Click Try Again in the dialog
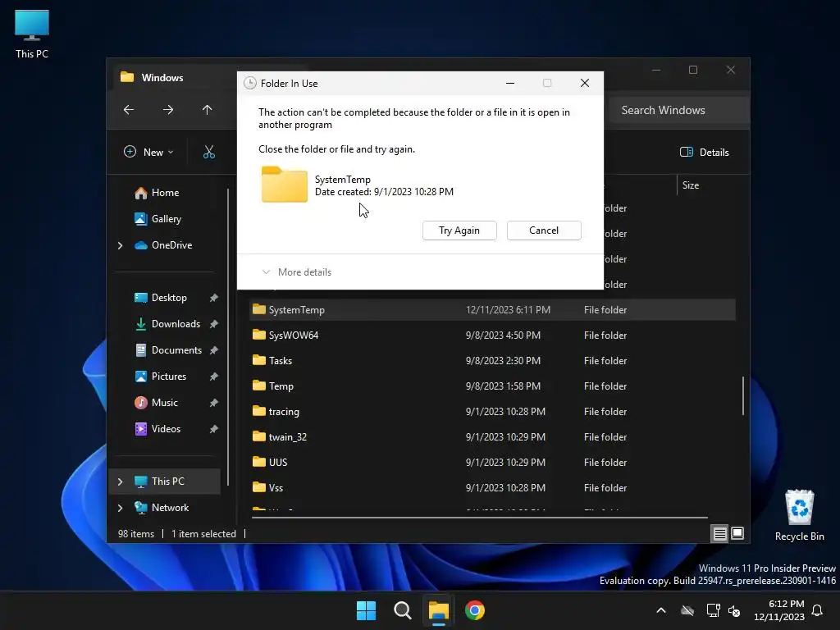Screen dimensions: 840x630 (x=459, y=231)
